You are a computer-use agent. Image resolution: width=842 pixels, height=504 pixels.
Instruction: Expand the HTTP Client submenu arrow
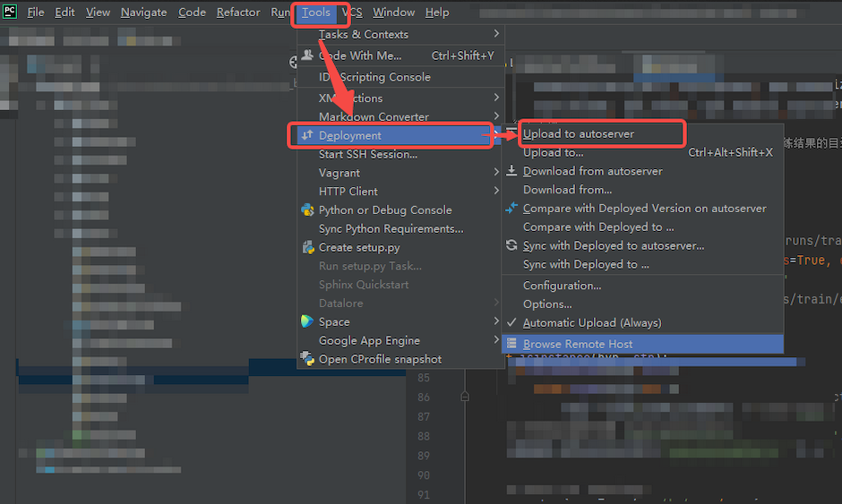pyautogui.click(x=496, y=191)
